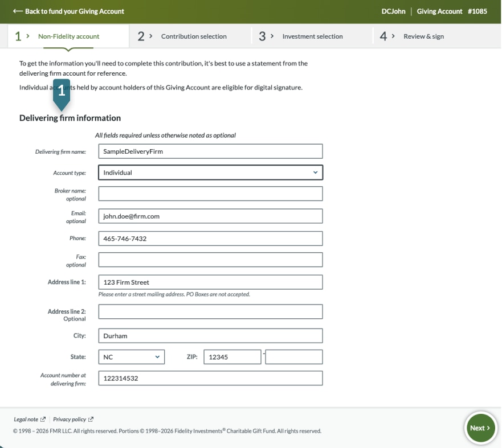
Task: Click the chevron next to step 3
Action: pos(272,36)
